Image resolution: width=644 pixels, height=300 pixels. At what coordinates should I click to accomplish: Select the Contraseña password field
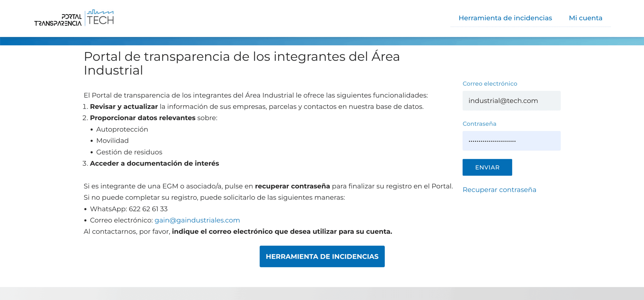(x=511, y=141)
